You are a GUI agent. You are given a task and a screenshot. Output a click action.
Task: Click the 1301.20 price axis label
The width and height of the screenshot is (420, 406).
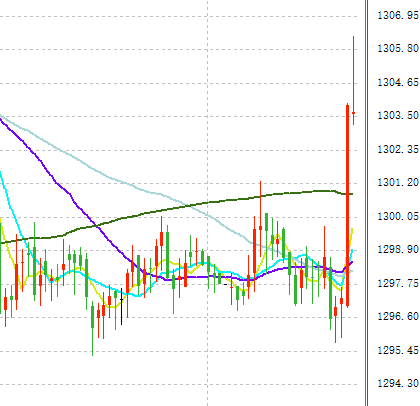click(x=398, y=183)
